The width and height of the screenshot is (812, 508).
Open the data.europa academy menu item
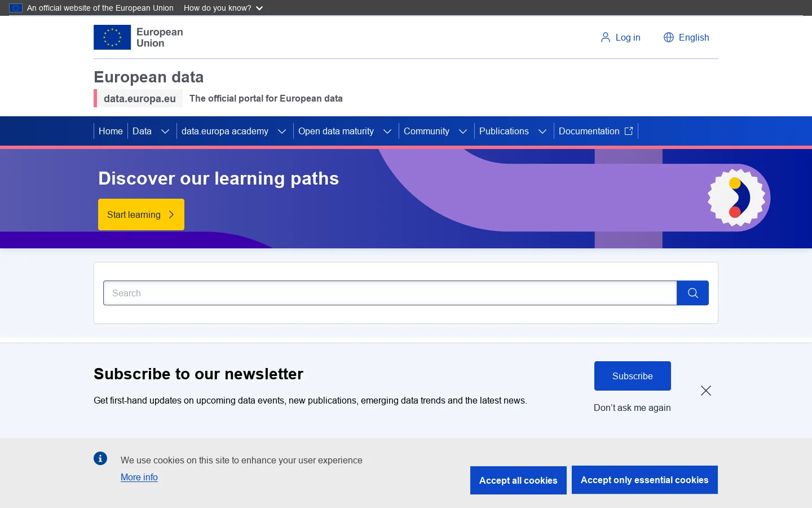[x=225, y=131]
